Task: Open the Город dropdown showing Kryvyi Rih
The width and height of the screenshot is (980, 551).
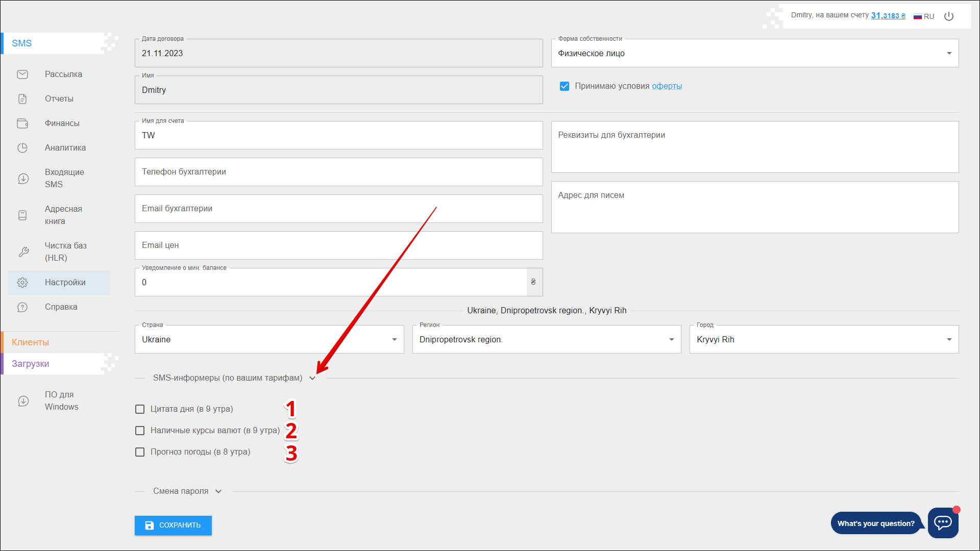Action: (823, 340)
